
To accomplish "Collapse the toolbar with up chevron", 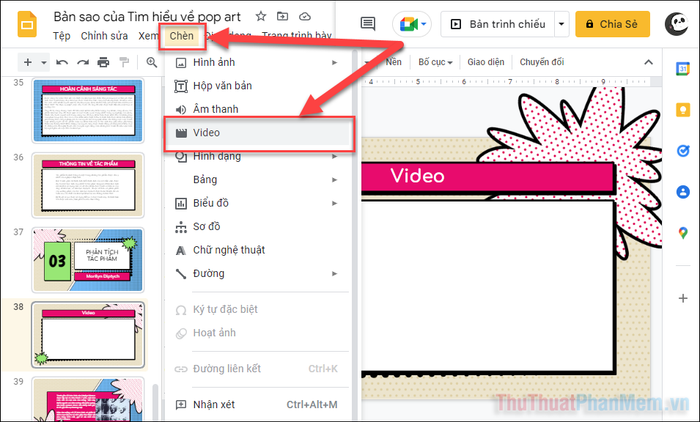I will (x=648, y=62).
